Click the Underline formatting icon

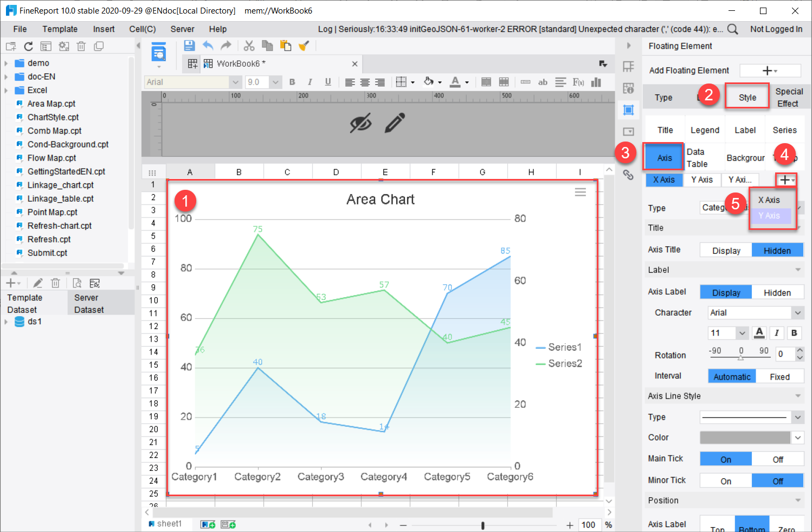pyautogui.click(x=328, y=82)
